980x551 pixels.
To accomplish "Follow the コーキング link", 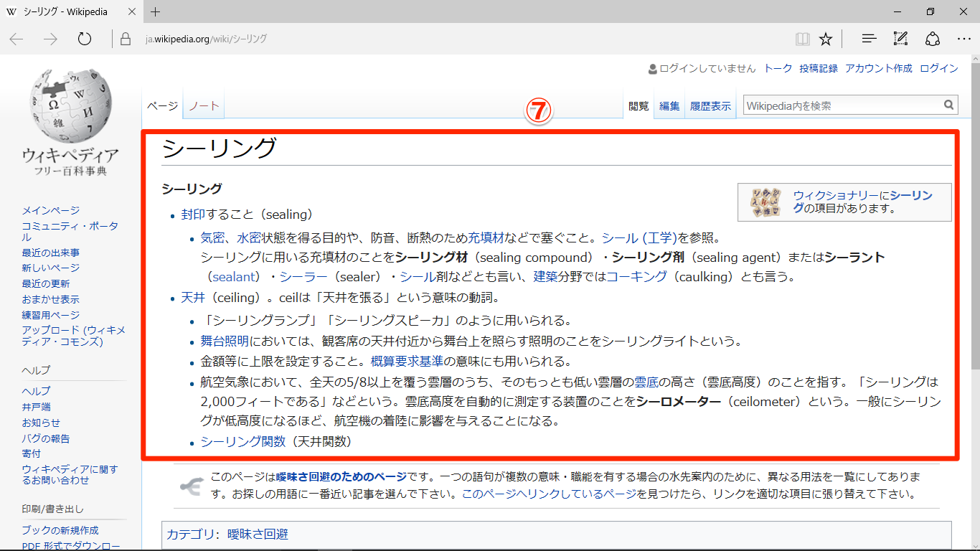I will 637,277.
